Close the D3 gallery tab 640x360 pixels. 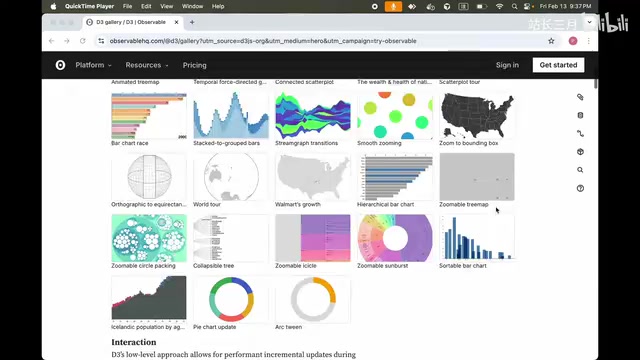click(176, 22)
